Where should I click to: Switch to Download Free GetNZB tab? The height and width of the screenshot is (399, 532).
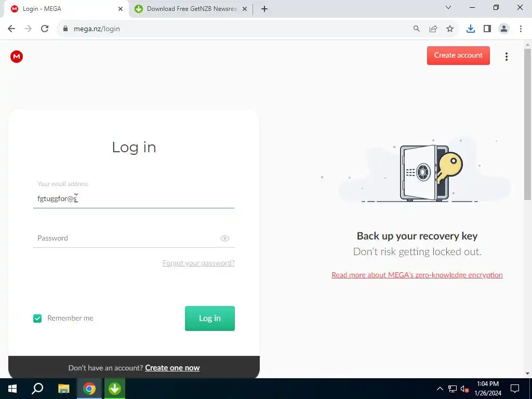[192, 9]
